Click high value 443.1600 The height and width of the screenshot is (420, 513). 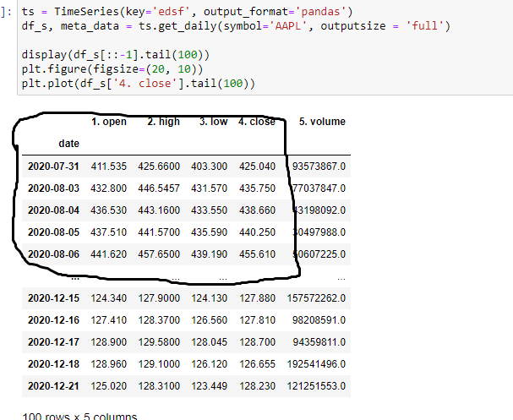point(159,210)
